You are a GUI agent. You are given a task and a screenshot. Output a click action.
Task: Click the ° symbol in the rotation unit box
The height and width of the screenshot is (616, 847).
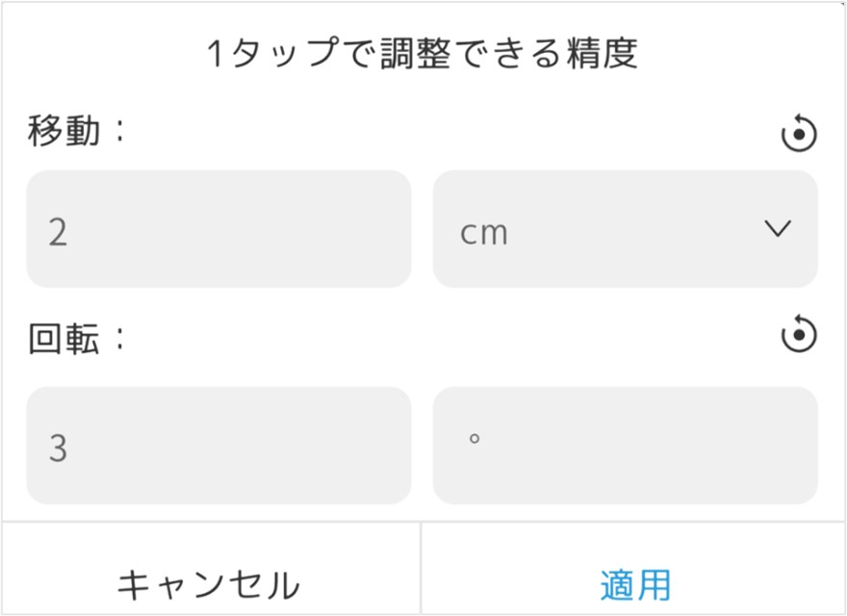[474, 439]
